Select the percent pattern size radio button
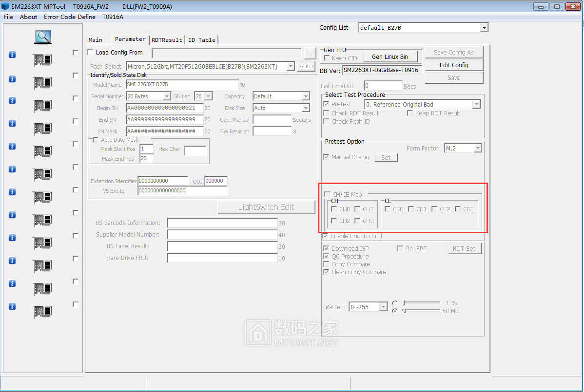The height and width of the screenshot is (392, 584). pos(394,303)
